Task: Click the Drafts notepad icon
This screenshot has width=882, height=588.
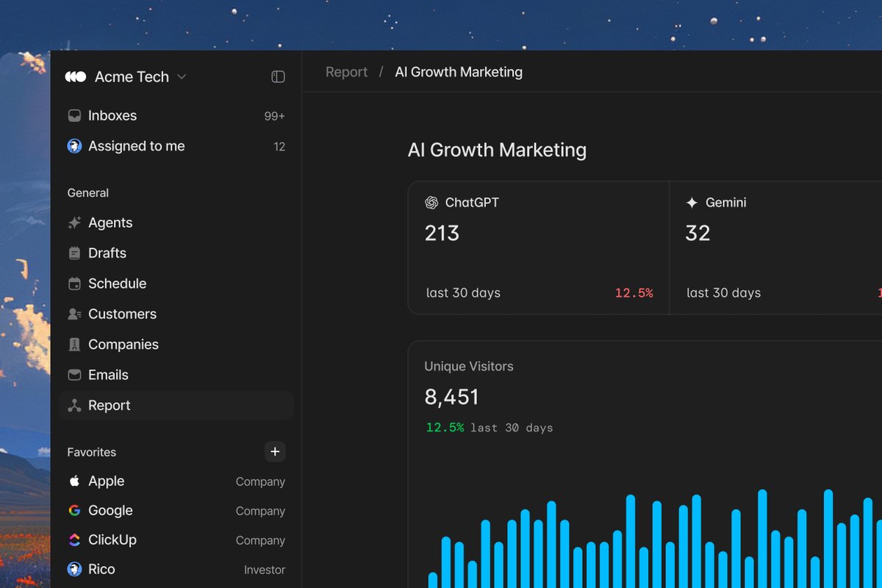Action: (74, 253)
